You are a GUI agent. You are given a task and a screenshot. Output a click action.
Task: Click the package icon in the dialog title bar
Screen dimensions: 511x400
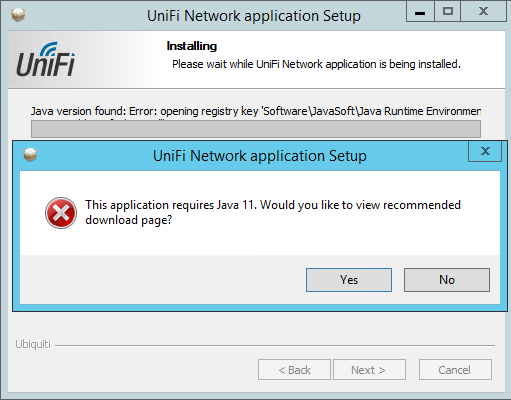click(x=30, y=155)
